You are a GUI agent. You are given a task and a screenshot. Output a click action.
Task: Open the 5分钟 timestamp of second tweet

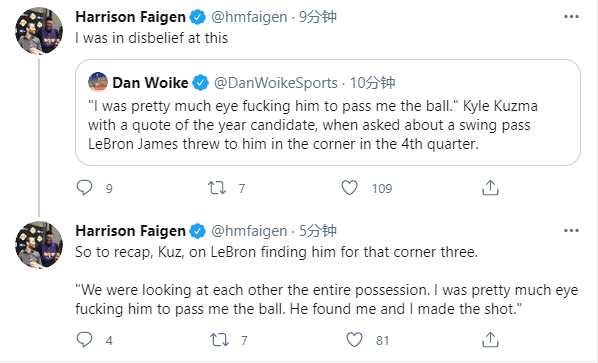click(318, 231)
